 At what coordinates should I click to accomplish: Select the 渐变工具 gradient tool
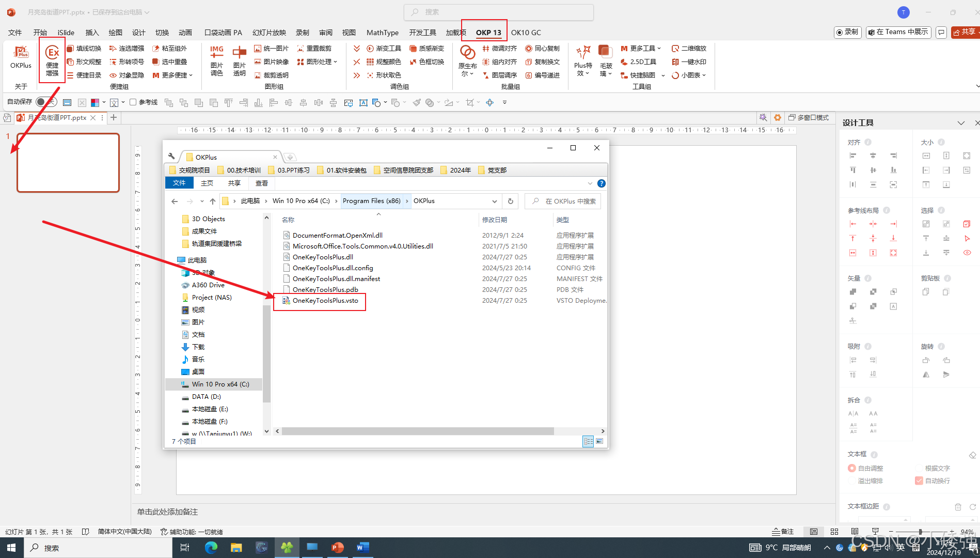(384, 49)
